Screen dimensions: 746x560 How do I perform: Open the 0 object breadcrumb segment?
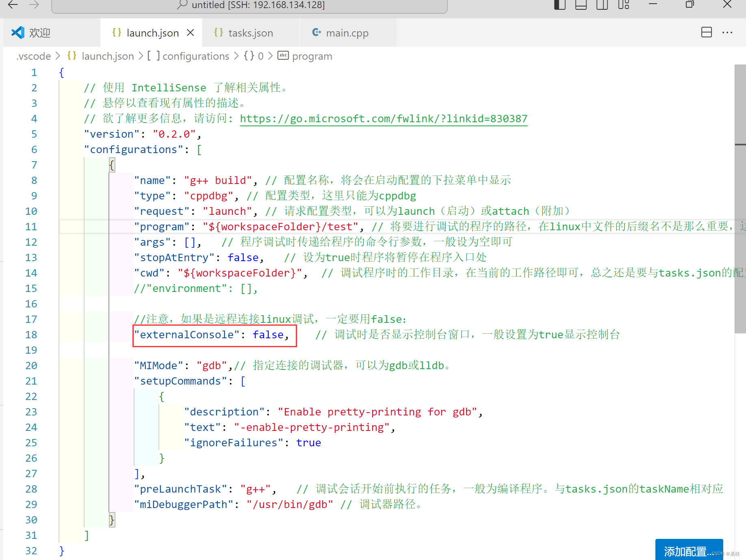tap(254, 56)
